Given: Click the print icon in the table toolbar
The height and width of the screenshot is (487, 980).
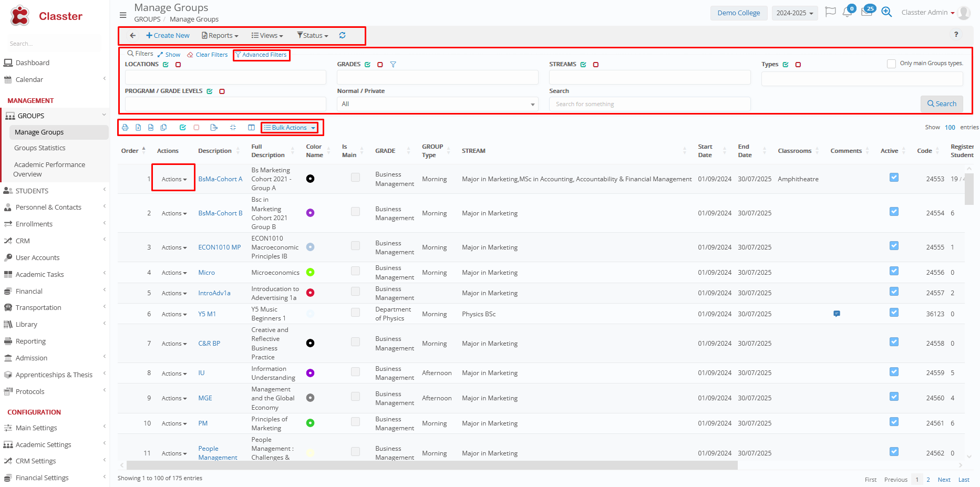Looking at the screenshot, I should (125, 128).
